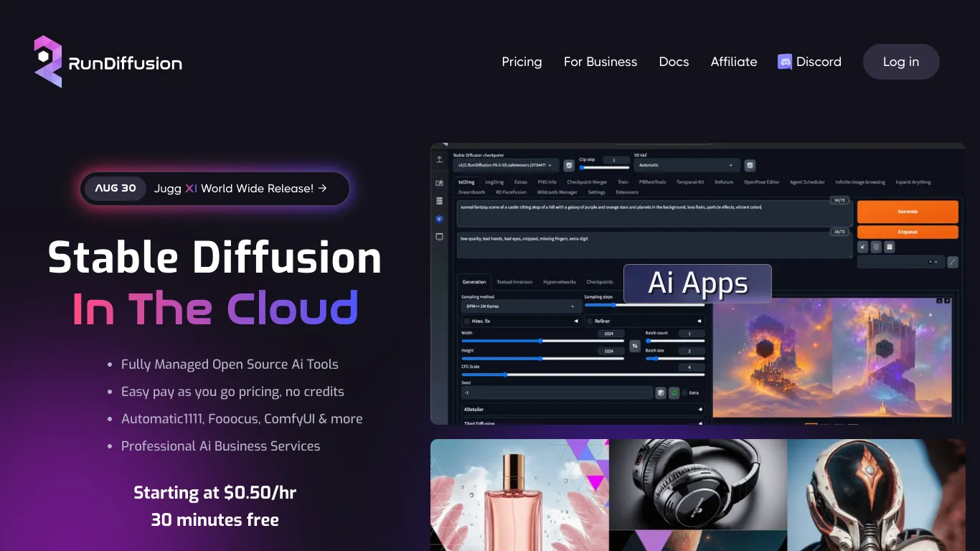The height and width of the screenshot is (551, 980).
Task: Click the dice icon to randomize the seed
Action: click(661, 393)
